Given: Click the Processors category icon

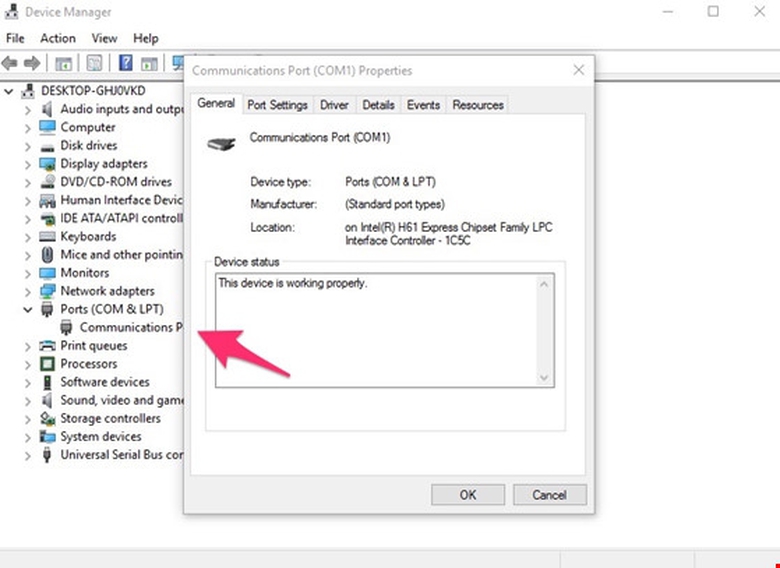Looking at the screenshot, I should point(47,364).
